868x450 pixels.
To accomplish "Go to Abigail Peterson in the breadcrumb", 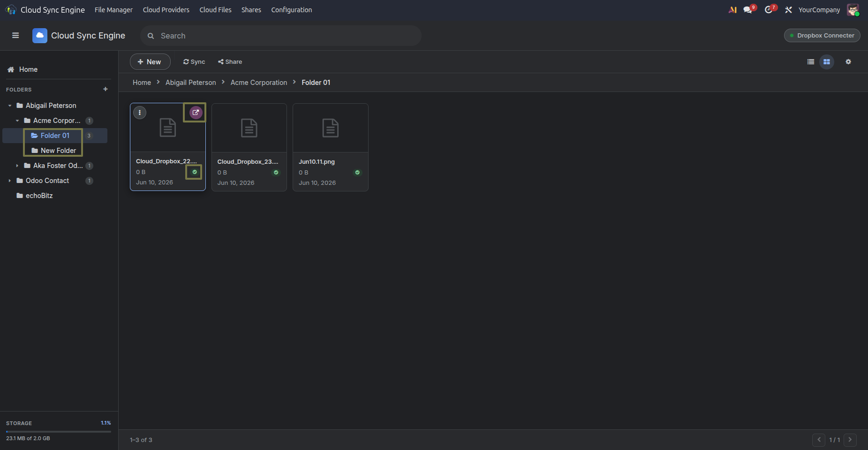I will 191,83.
